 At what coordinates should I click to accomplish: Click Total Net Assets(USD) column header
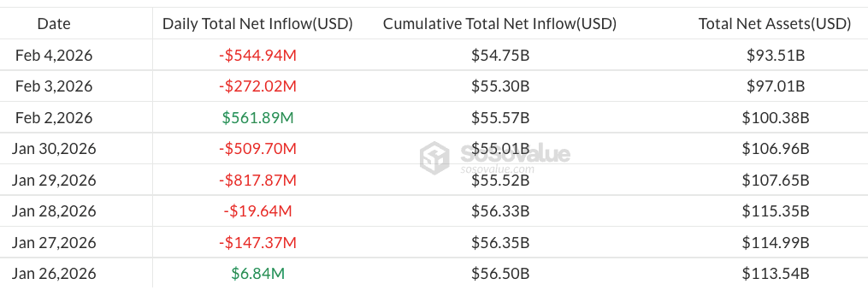point(775,24)
